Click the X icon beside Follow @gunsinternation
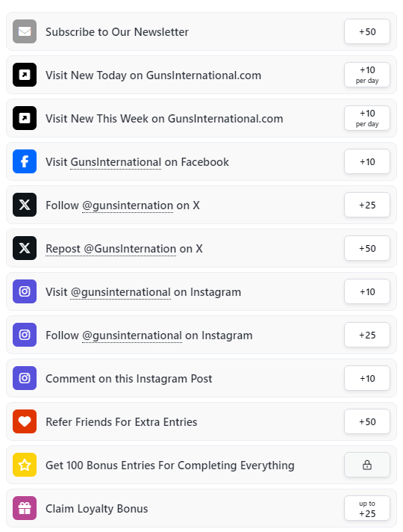Viewport: 403px width, 532px height. coord(25,205)
